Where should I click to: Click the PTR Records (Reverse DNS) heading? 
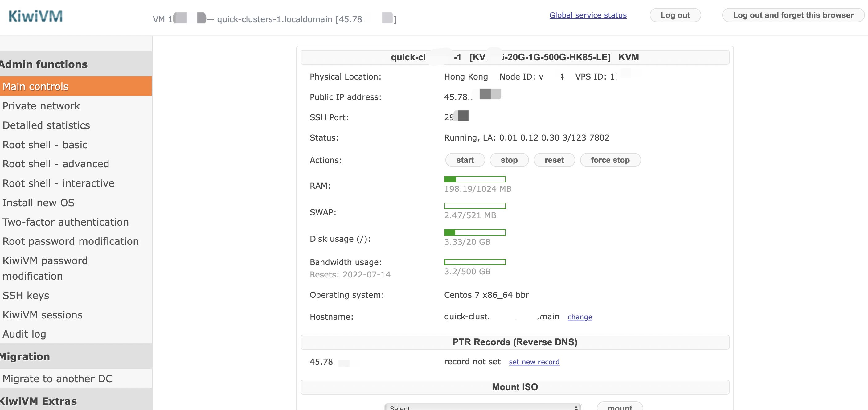tap(515, 342)
